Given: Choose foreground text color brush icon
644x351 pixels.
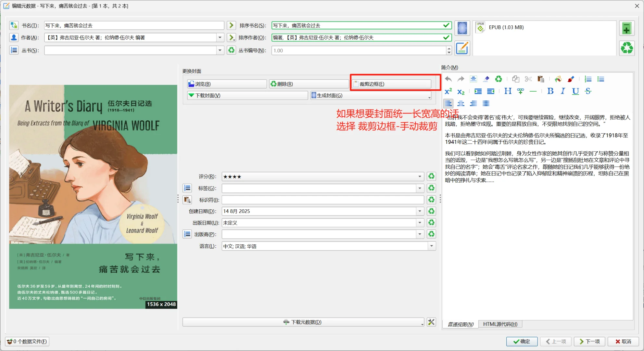Looking at the screenshot, I should tap(571, 79).
